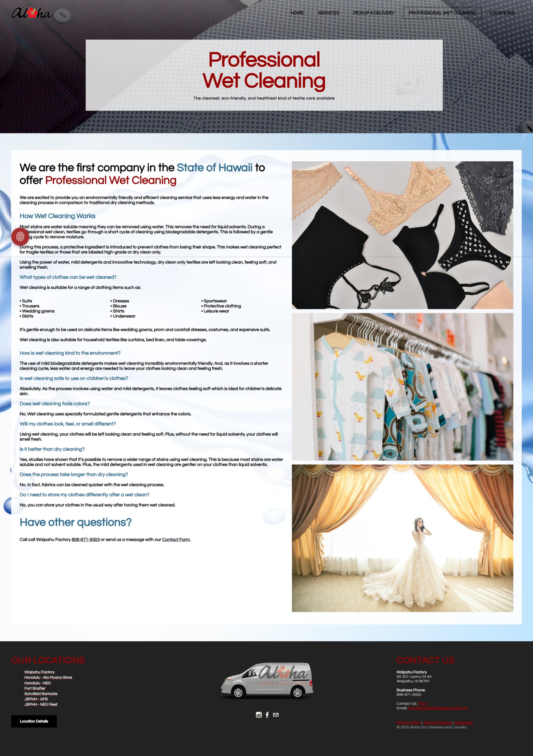533x756 pixels.
Task: Open the Terms of Service link
Action: [437, 723]
